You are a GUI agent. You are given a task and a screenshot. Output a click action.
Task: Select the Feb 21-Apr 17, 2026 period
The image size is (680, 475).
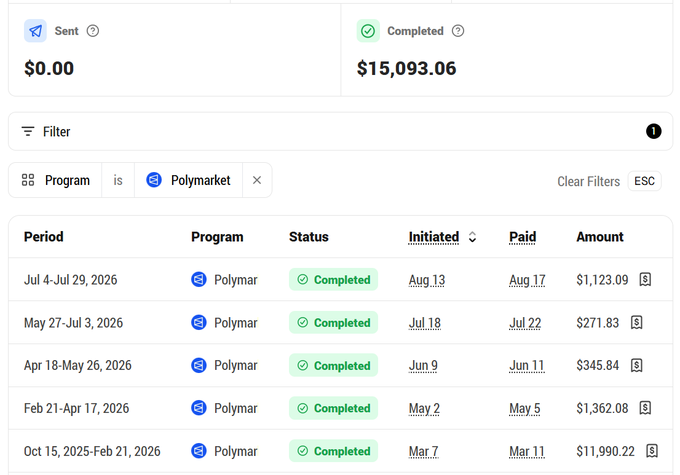76,408
